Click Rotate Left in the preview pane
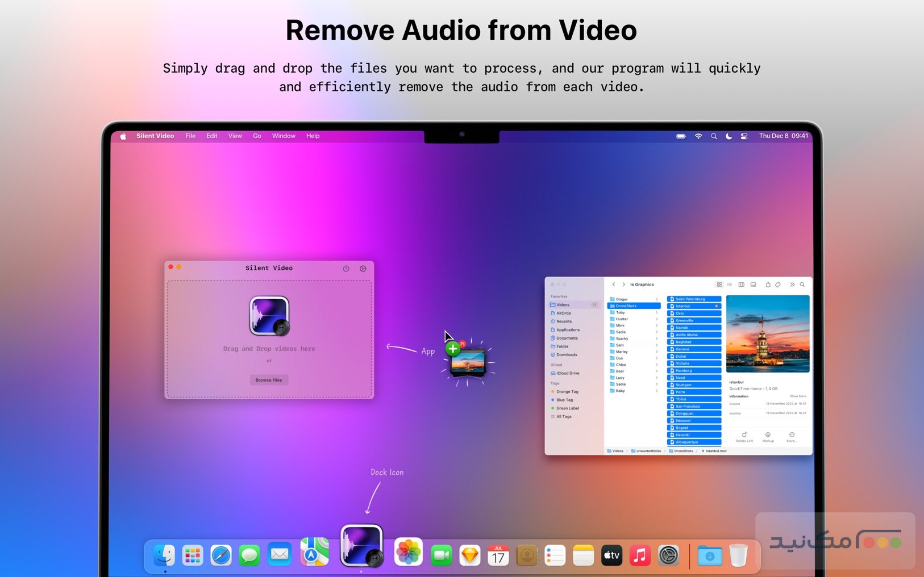This screenshot has width=924, height=577. [744, 436]
